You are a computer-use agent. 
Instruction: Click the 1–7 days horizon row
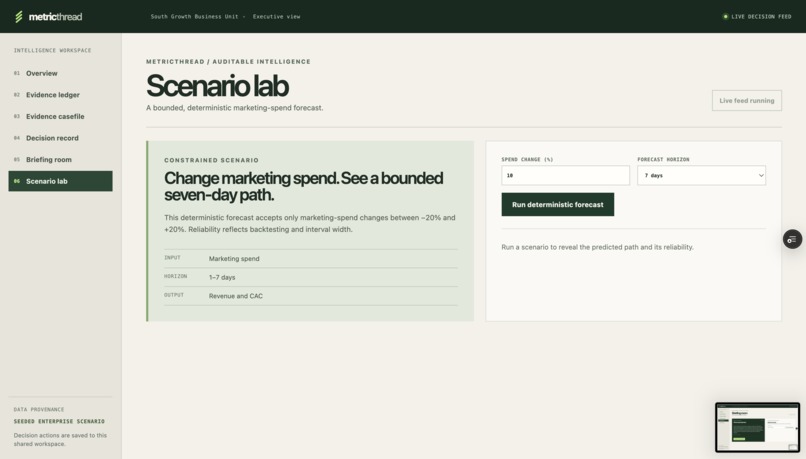click(310, 277)
